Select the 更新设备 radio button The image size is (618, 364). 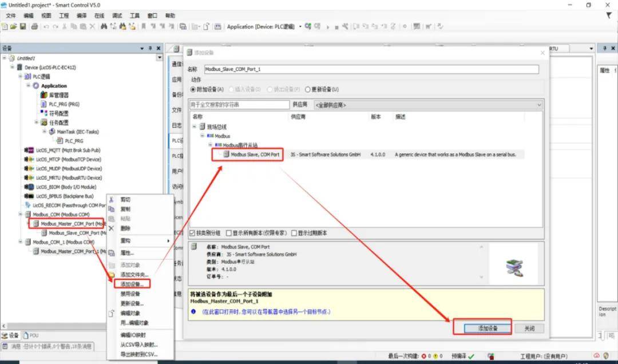(x=308, y=89)
